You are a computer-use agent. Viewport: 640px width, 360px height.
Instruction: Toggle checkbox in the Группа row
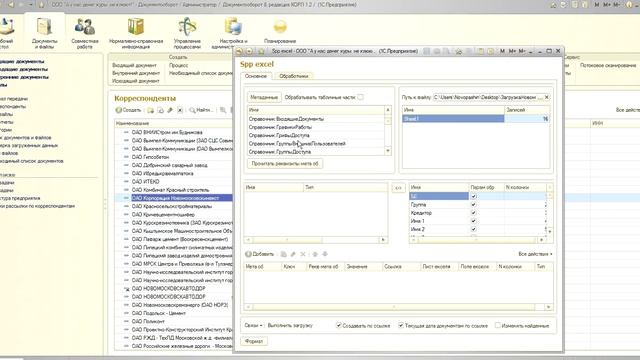tap(473, 204)
